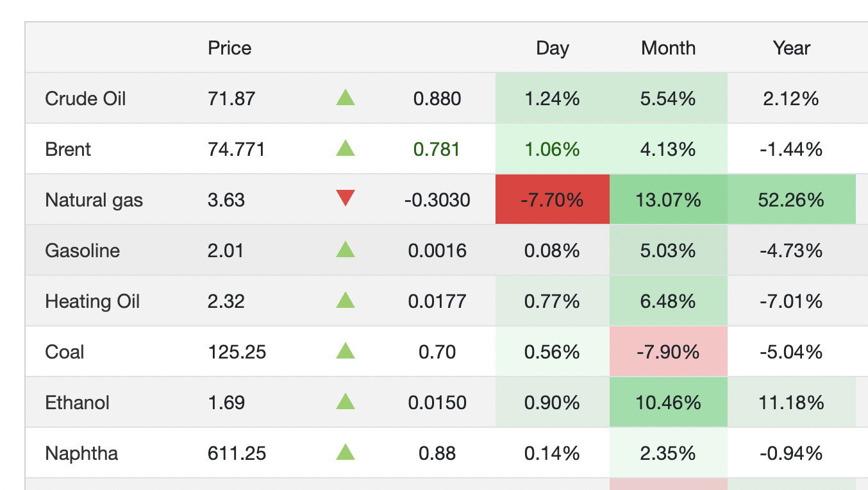Open the Heating Oil commodity link
This screenshot has height=490, width=868.
[x=92, y=301]
